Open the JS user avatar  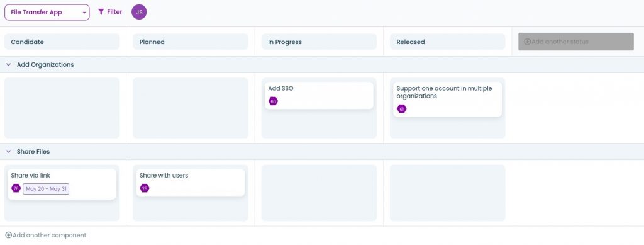(139, 12)
